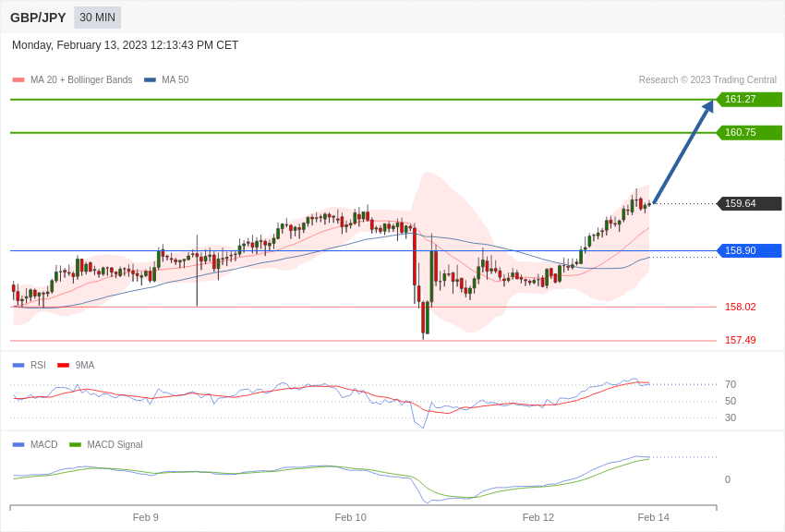This screenshot has width=785, height=532.
Task: Click the MACD Signal legend label
Action: click(x=115, y=445)
